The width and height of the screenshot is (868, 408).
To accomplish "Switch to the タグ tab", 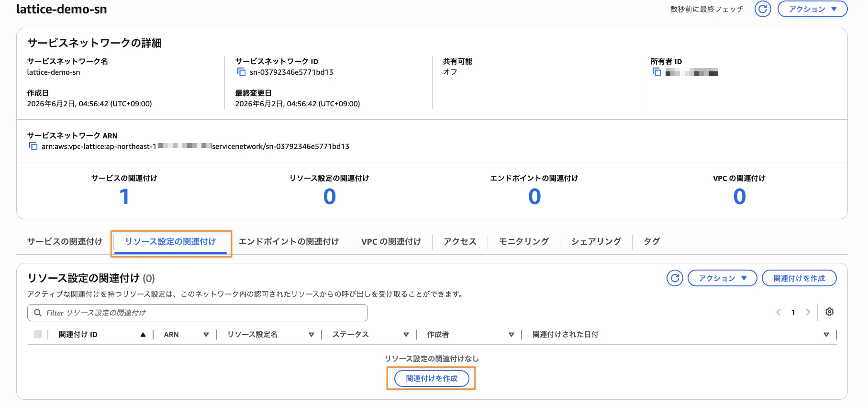I will click(x=652, y=241).
